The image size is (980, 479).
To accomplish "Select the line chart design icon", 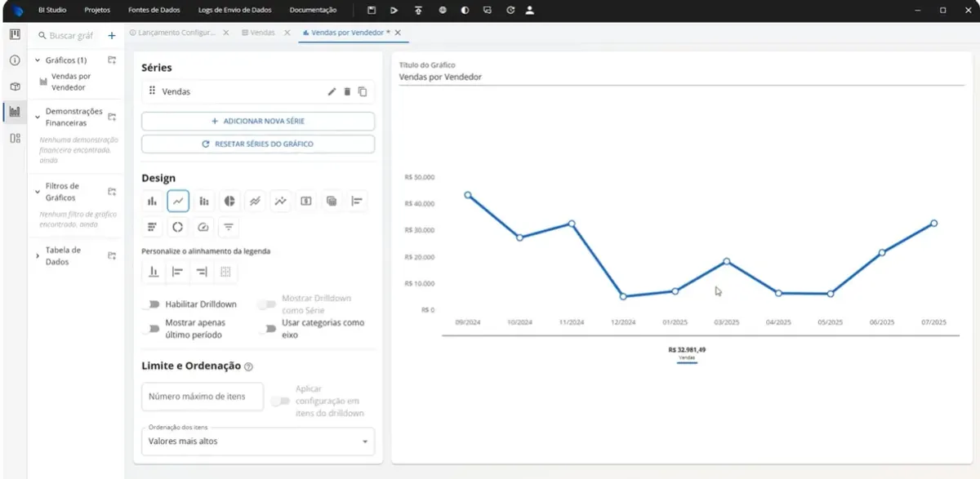I will (x=178, y=201).
